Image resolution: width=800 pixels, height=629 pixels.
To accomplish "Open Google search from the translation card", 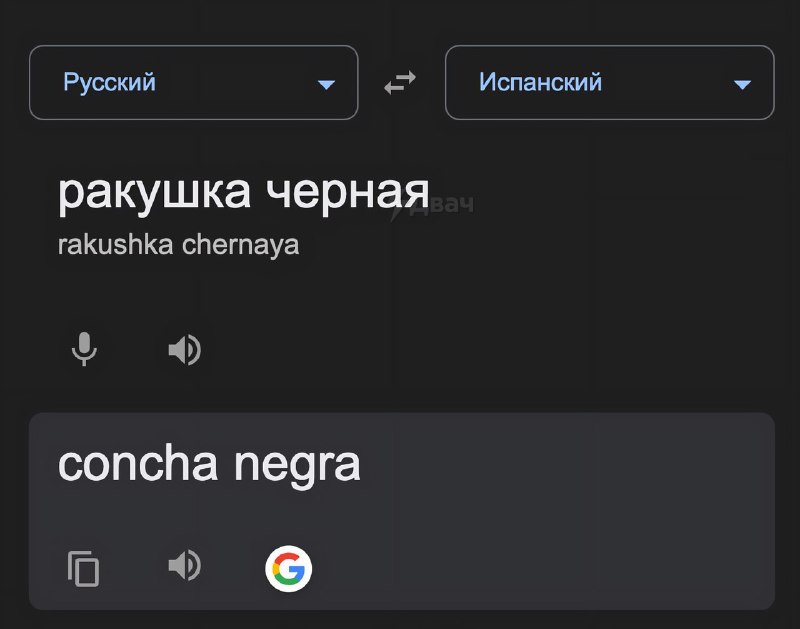I will pos(288,567).
